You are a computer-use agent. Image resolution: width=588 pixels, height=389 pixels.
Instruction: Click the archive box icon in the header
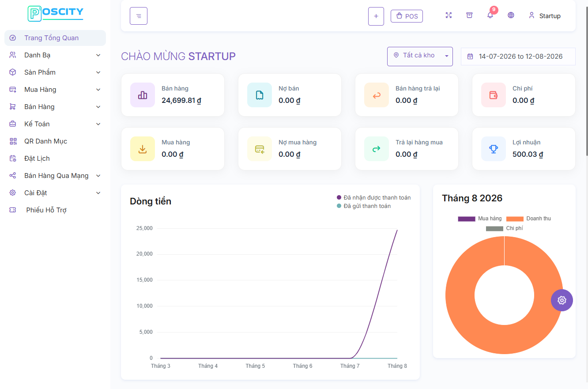point(469,15)
